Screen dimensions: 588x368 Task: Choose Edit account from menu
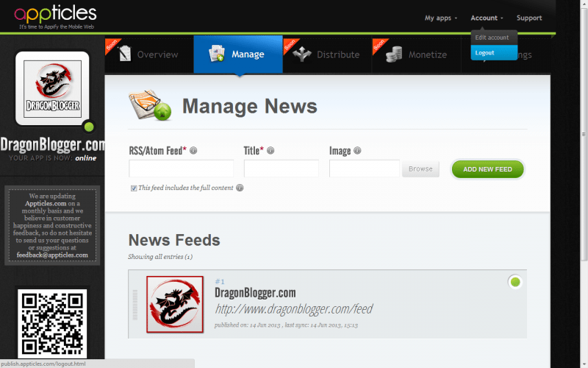coord(494,38)
